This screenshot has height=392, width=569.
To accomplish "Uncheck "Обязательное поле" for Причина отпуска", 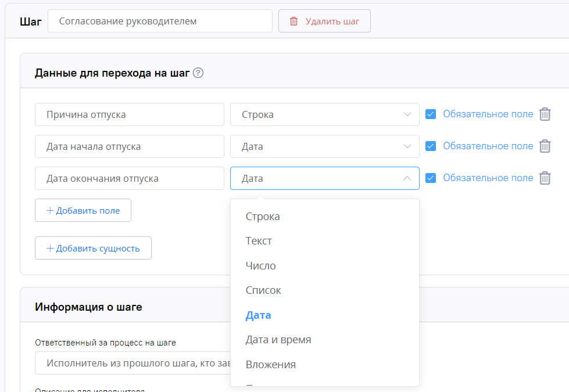I will [x=431, y=114].
